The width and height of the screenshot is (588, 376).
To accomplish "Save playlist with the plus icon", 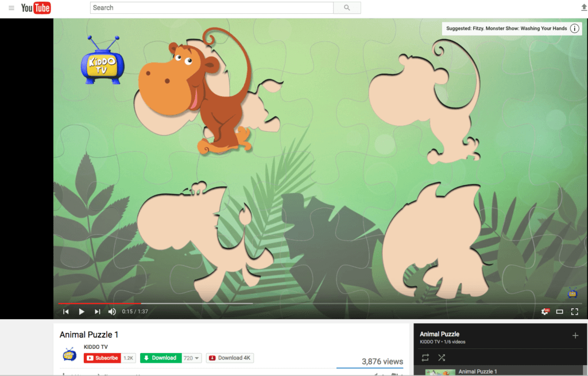I will (x=575, y=335).
